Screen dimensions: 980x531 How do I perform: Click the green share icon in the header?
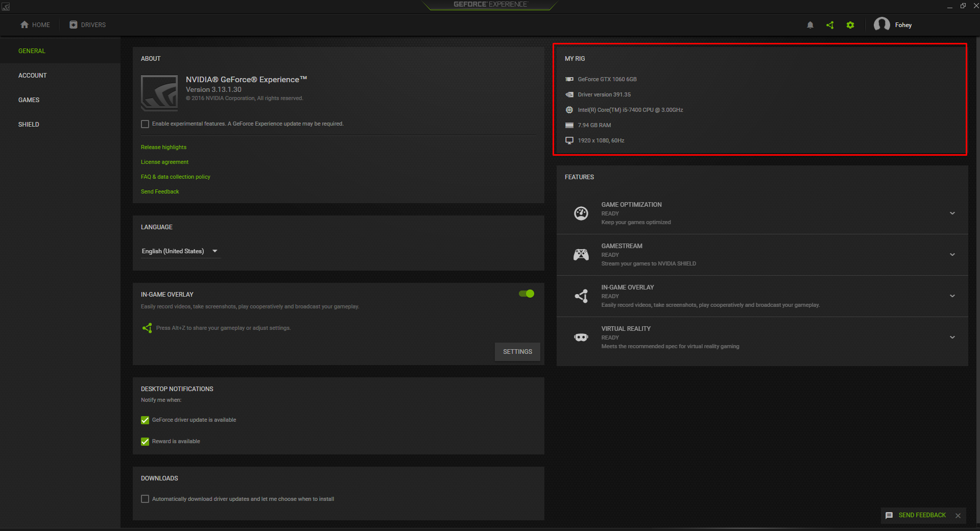(830, 25)
